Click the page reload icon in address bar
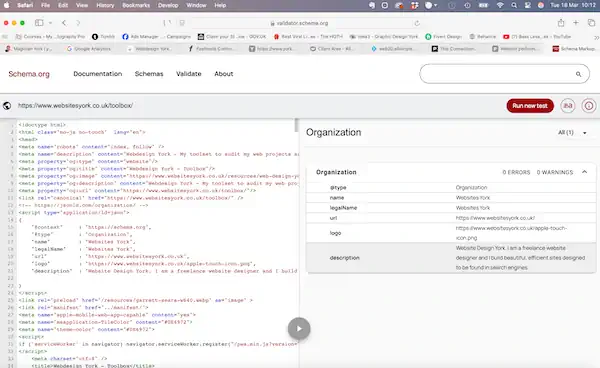The image size is (600, 368). pyautogui.click(x=417, y=23)
